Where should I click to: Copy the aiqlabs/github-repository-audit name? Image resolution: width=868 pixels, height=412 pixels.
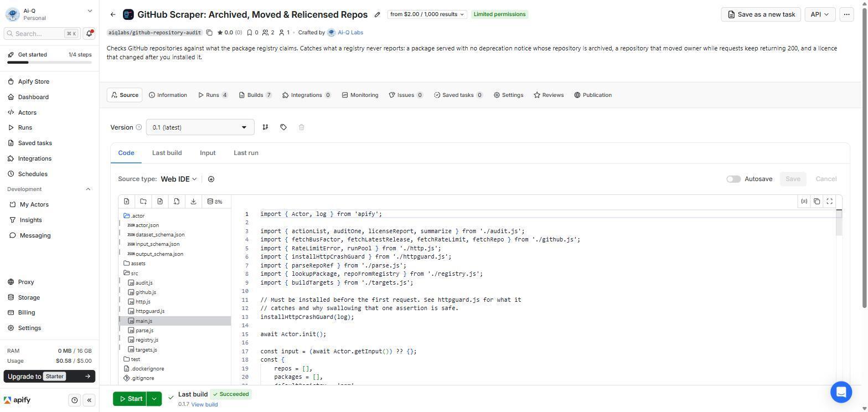tap(209, 33)
